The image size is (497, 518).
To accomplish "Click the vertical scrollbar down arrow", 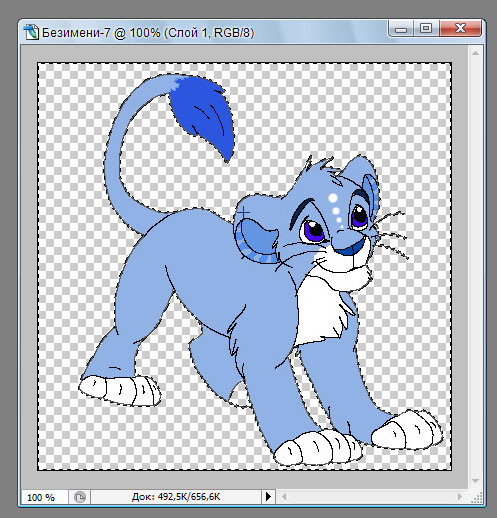I will [x=475, y=481].
